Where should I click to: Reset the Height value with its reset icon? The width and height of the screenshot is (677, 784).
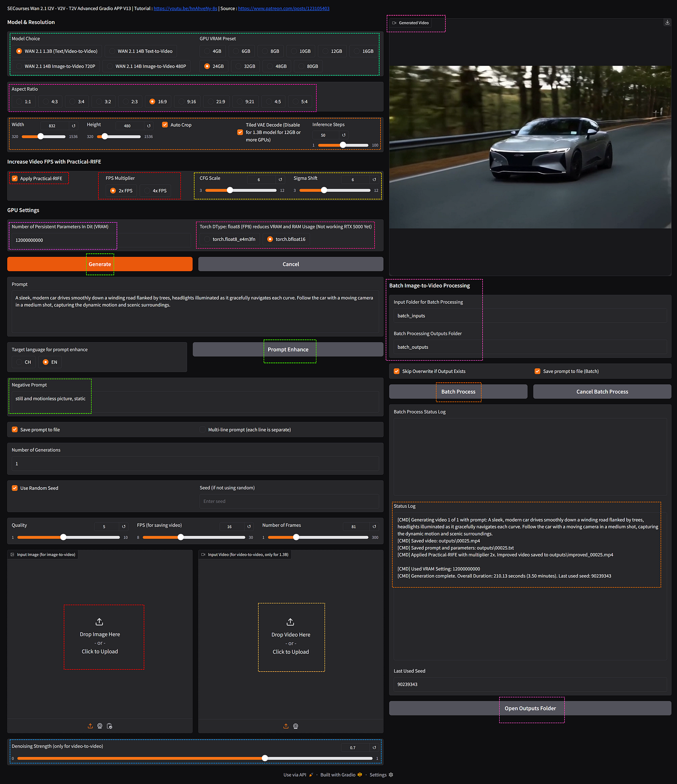tap(149, 126)
